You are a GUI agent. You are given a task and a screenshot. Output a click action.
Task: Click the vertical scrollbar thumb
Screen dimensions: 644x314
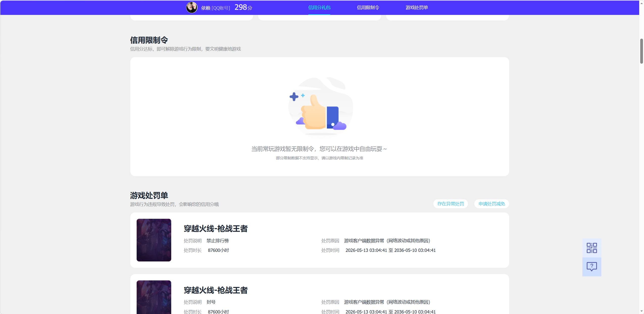641,51
